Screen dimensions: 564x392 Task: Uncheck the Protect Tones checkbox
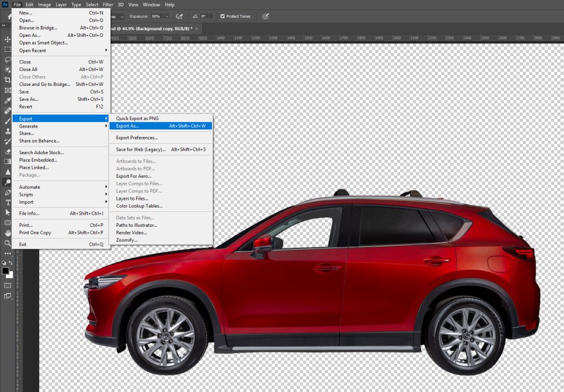[x=222, y=17]
